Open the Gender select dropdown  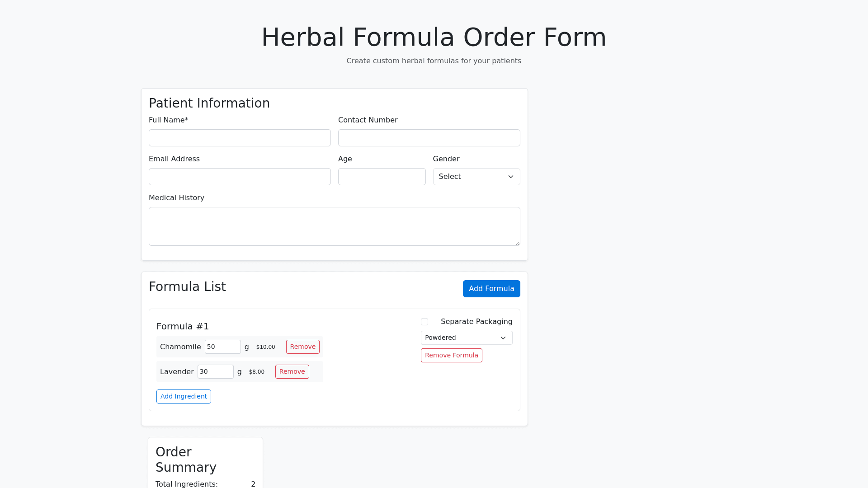[476, 177]
